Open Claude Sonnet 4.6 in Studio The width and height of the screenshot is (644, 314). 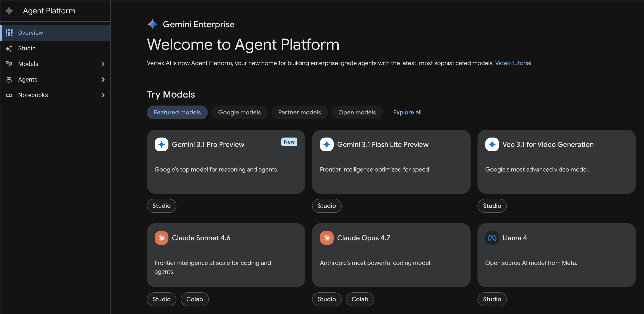point(162,299)
